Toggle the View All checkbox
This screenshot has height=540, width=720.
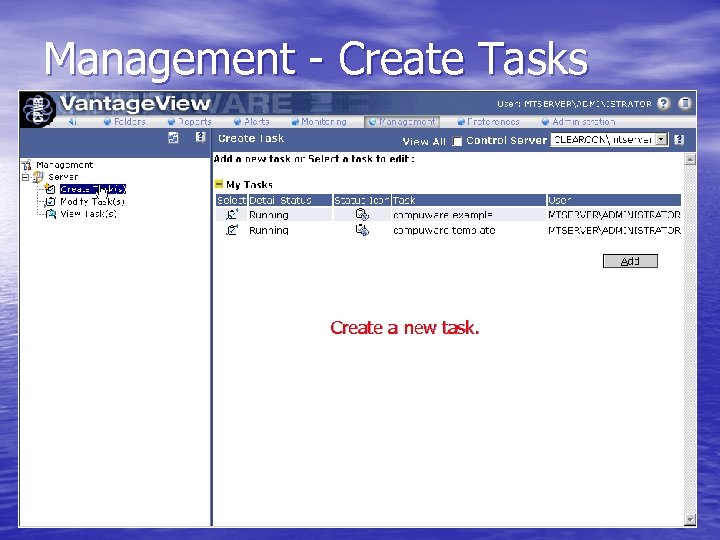457,141
